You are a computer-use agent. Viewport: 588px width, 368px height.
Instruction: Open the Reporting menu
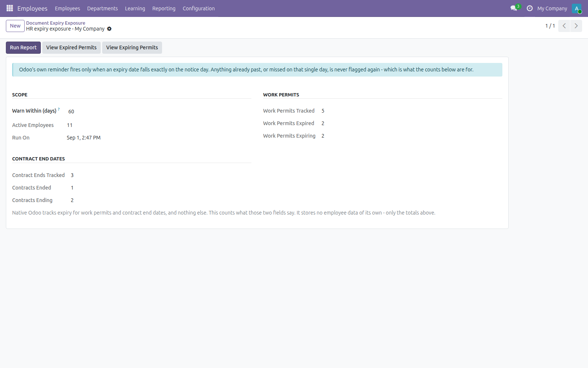click(x=164, y=8)
